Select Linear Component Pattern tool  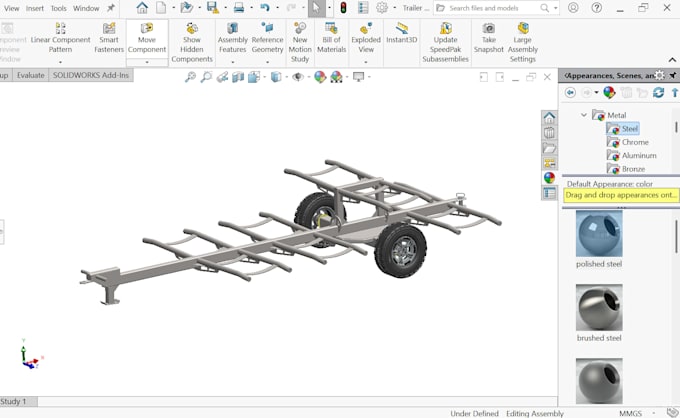pos(60,38)
